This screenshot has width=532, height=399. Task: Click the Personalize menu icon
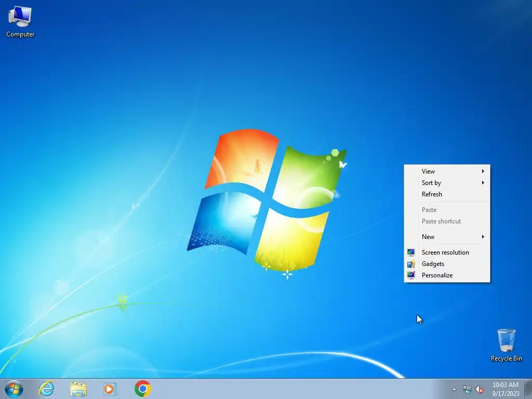point(411,275)
